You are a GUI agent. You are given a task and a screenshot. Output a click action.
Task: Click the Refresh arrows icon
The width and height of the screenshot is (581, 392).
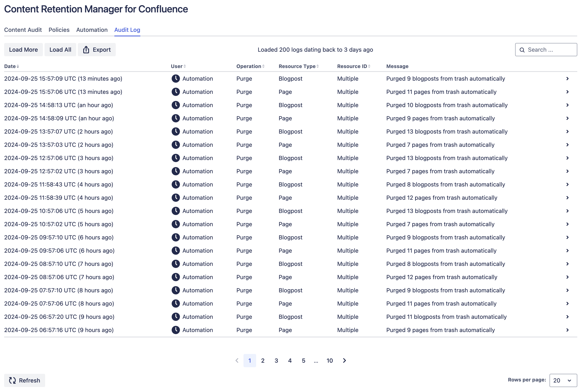coord(12,380)
